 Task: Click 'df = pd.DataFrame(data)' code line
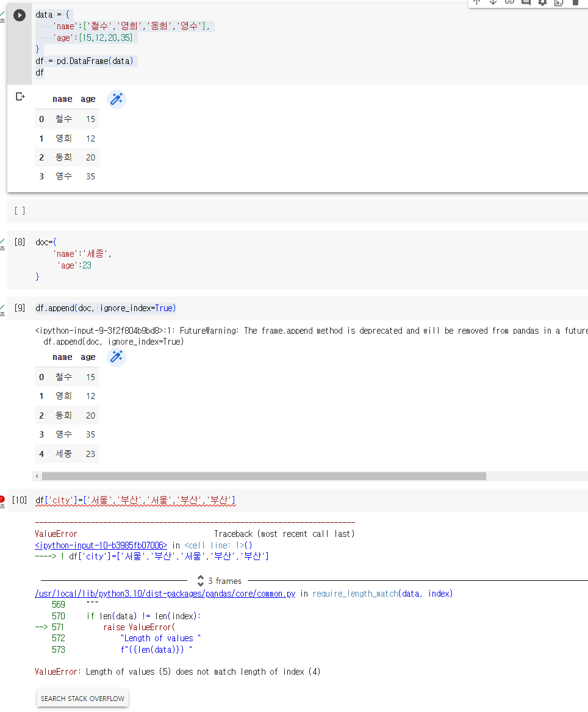(x=84, y=61)
